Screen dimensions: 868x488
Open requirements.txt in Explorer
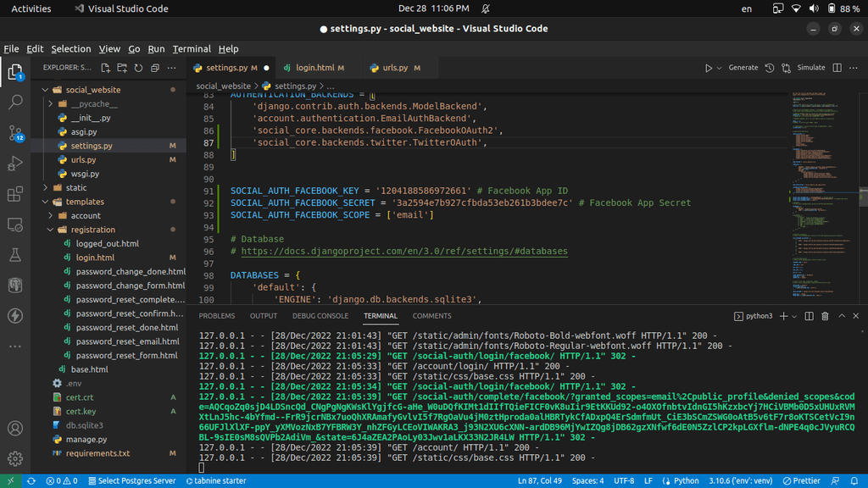97,453
